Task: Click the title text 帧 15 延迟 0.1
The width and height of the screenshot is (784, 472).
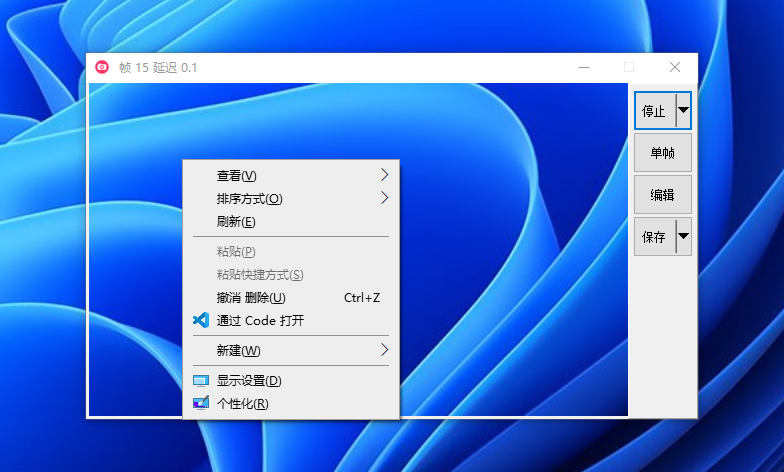Action: click(158, 68)
